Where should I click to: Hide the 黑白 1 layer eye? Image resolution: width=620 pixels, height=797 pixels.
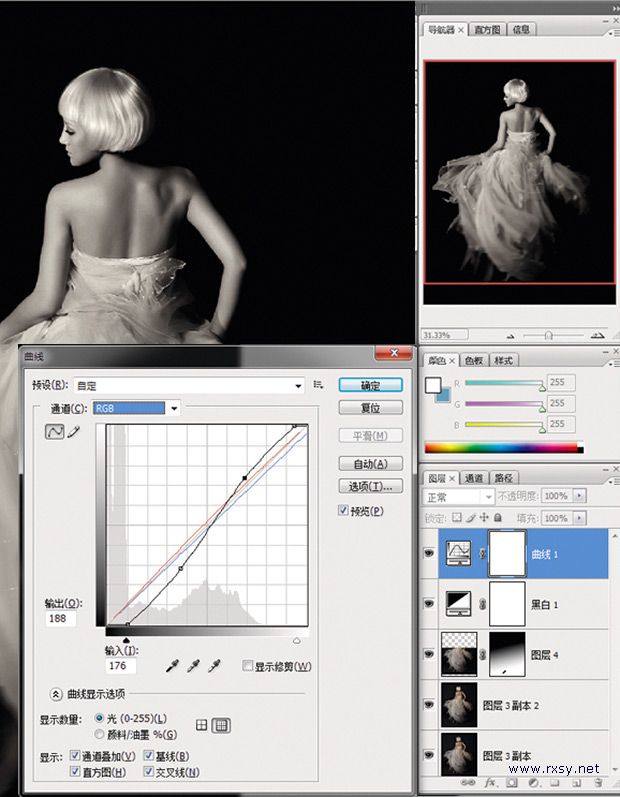429,603
